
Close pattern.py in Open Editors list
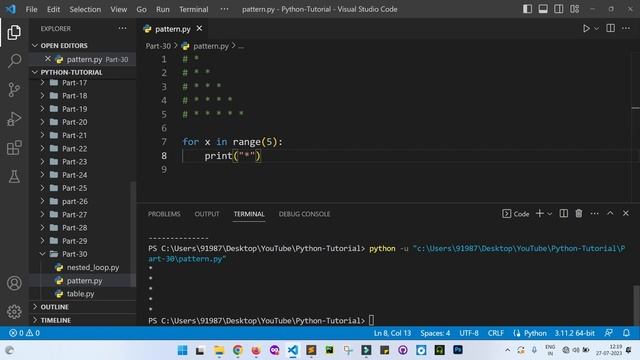[48, 59]
